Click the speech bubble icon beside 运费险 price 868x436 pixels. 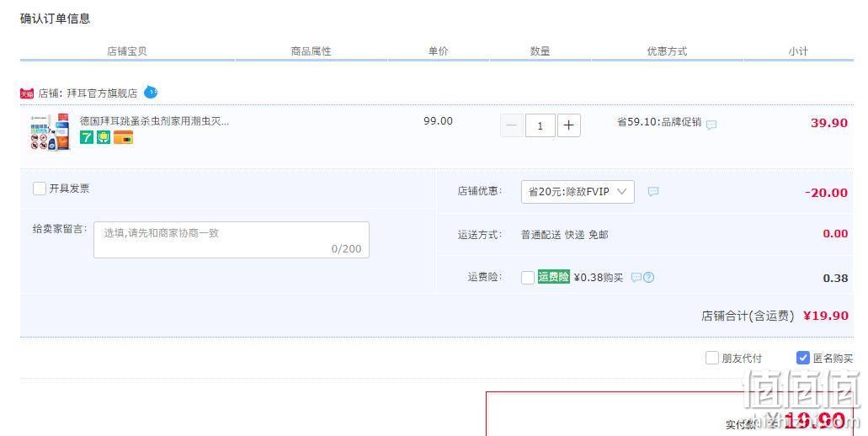[x=636, y=277]
